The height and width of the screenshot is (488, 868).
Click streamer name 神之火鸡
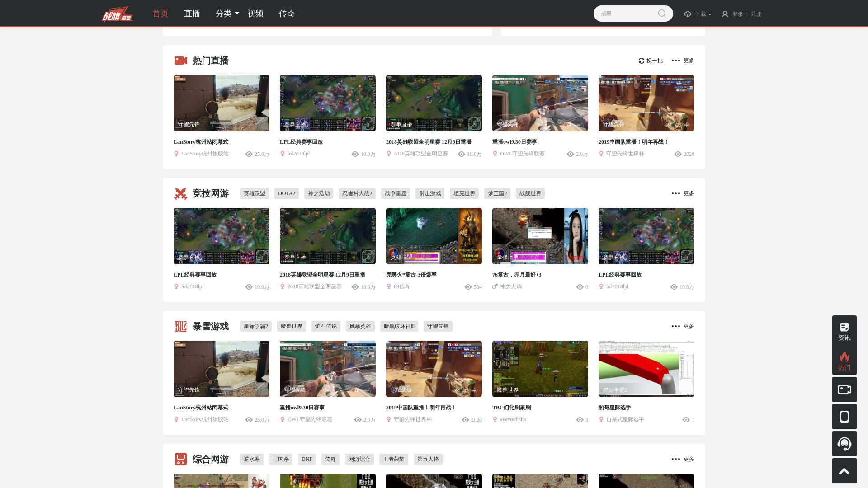coord(511,286)
